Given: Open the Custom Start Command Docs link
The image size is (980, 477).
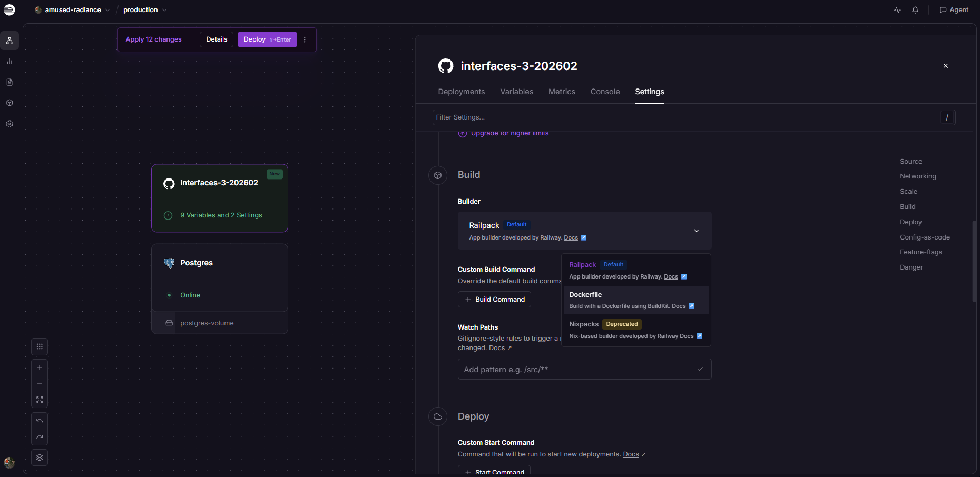Looking at the screenshot, I should (631, 454).
